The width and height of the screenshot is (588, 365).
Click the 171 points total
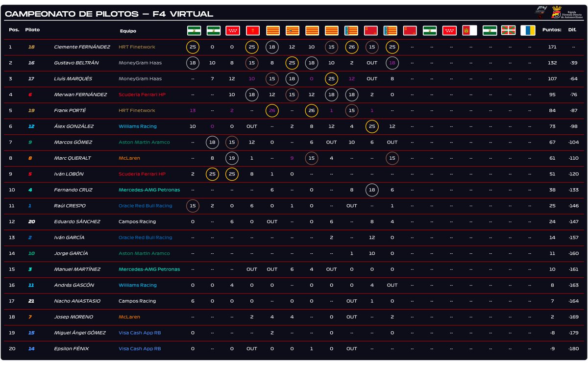(553, 47)
